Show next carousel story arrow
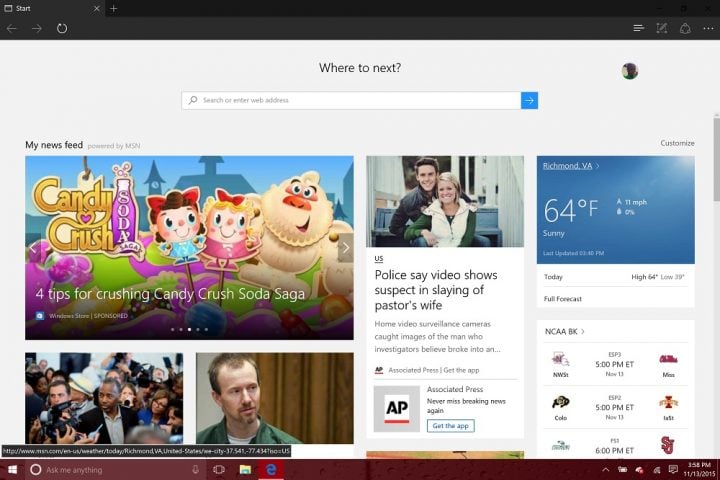This screenshot has height=480, width=720. pos(345,248)
